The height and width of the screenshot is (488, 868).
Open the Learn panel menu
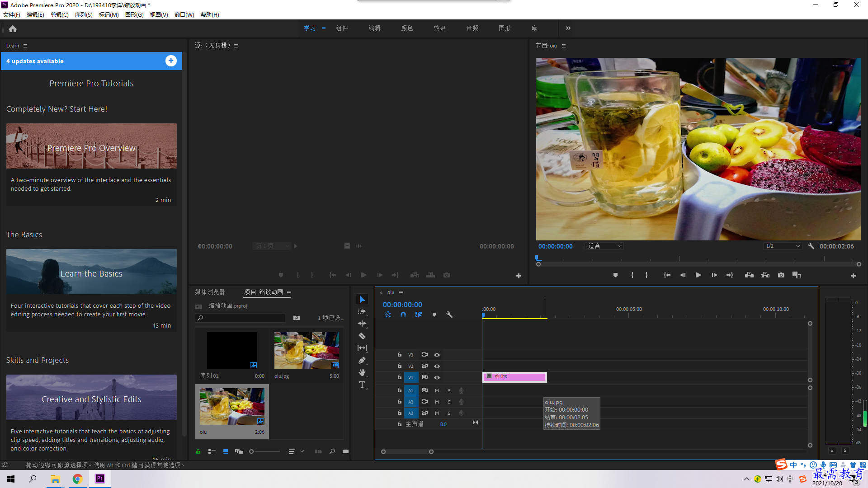25,46
